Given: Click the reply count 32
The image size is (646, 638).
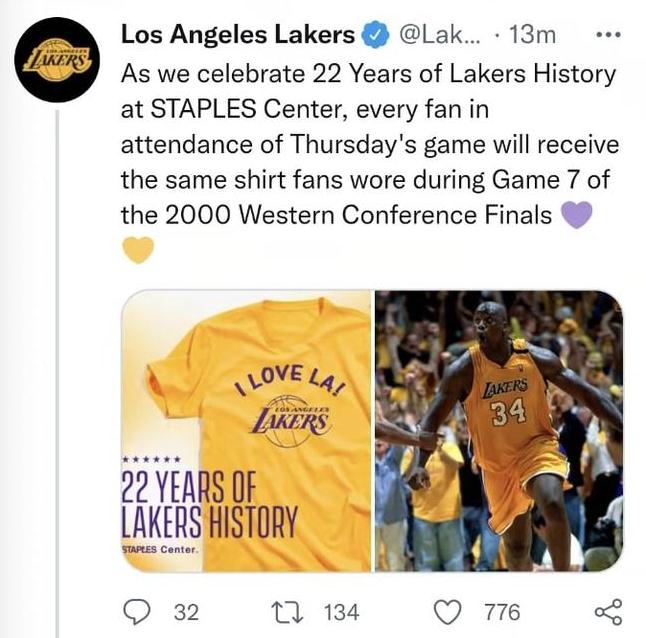Looking at the screenshot, I should pyautogui.click(x=186, y=611).
